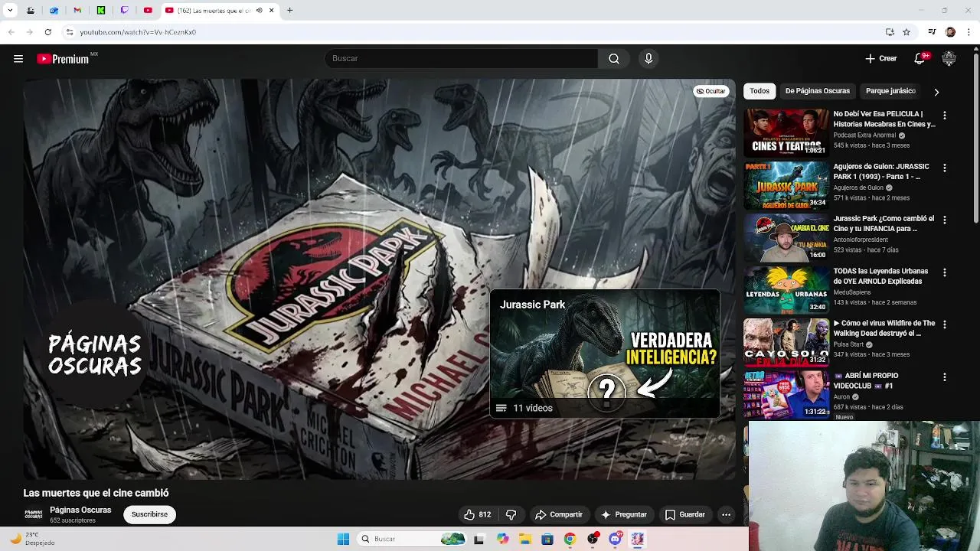980x551 pixels.
Task: Click the Chrome address bar URL
Action: [138, 32]
